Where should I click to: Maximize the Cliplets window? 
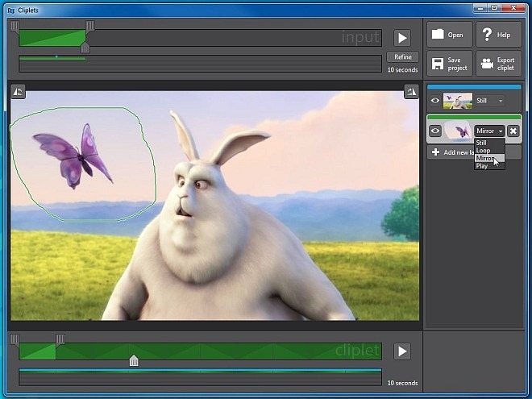(494, 8)
